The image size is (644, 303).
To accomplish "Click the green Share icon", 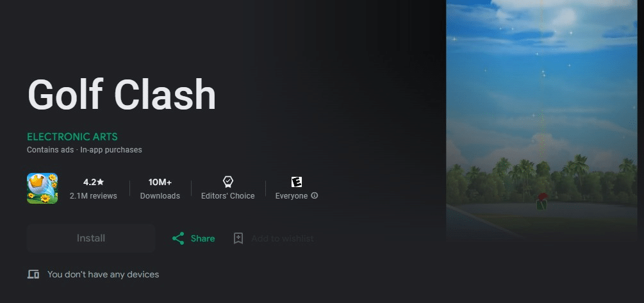I will pyautogui.click(x=178, y=238).
